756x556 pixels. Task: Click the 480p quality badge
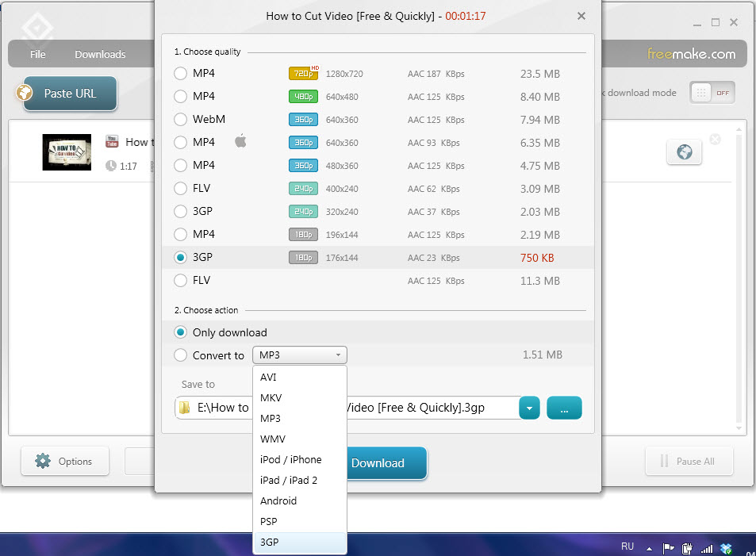303,97
